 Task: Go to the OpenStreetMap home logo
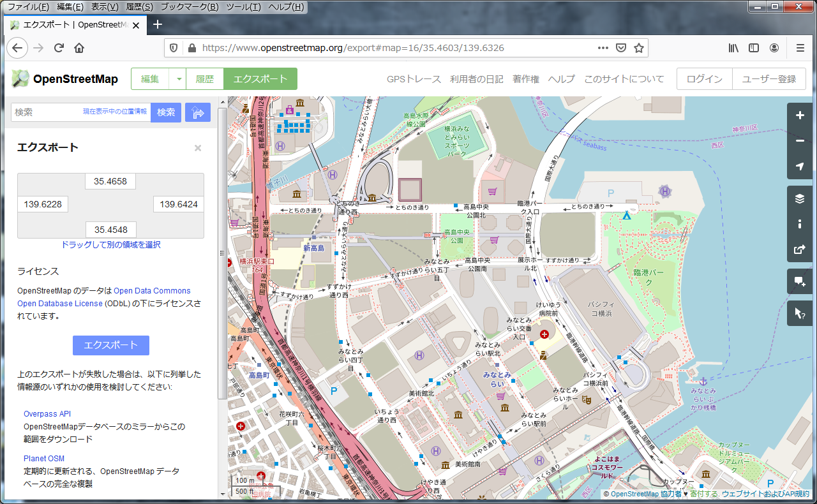point(65,79)
